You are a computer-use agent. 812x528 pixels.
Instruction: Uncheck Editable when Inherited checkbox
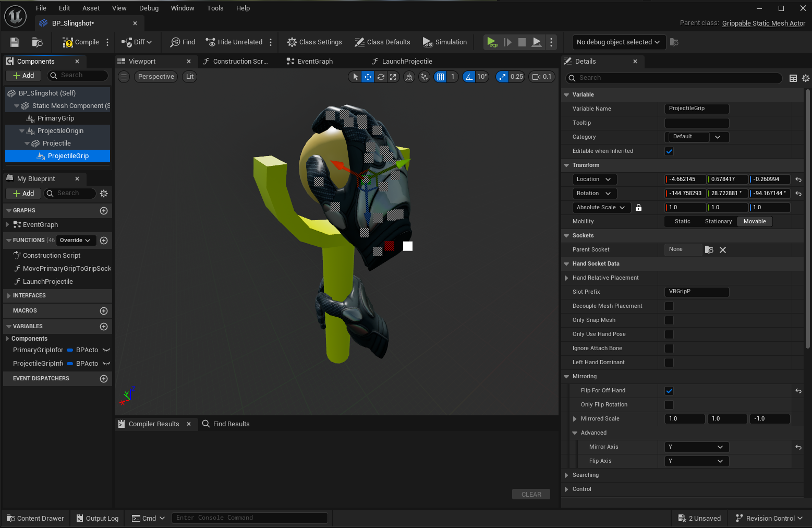tap(669, 151)
